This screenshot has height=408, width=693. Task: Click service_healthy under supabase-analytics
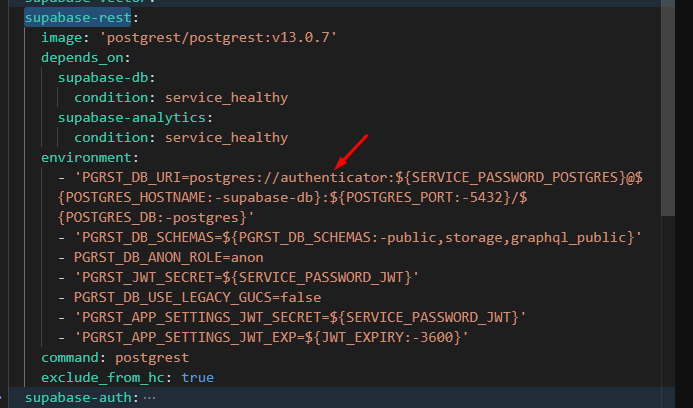[x=226, y=137]
